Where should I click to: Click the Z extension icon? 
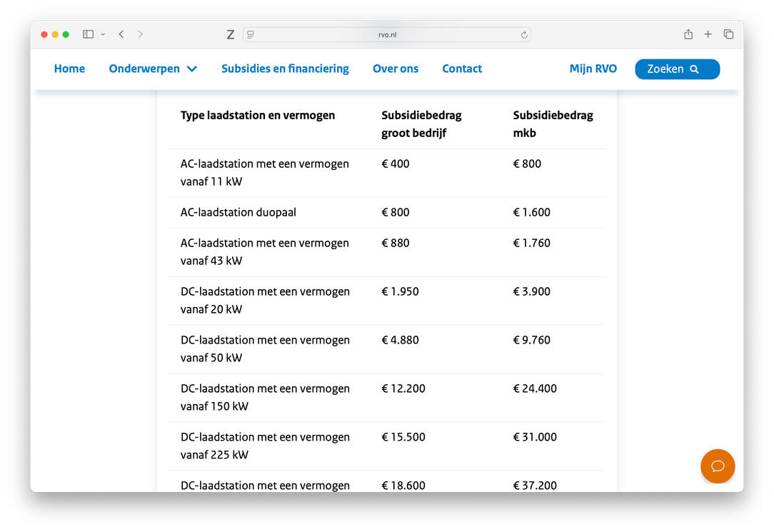point(231,34)
